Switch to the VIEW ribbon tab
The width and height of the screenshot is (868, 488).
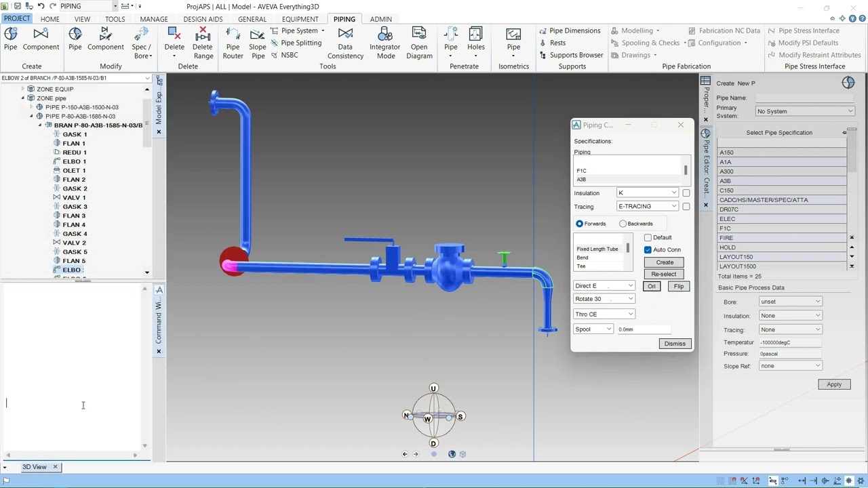(x=82, y=19)
